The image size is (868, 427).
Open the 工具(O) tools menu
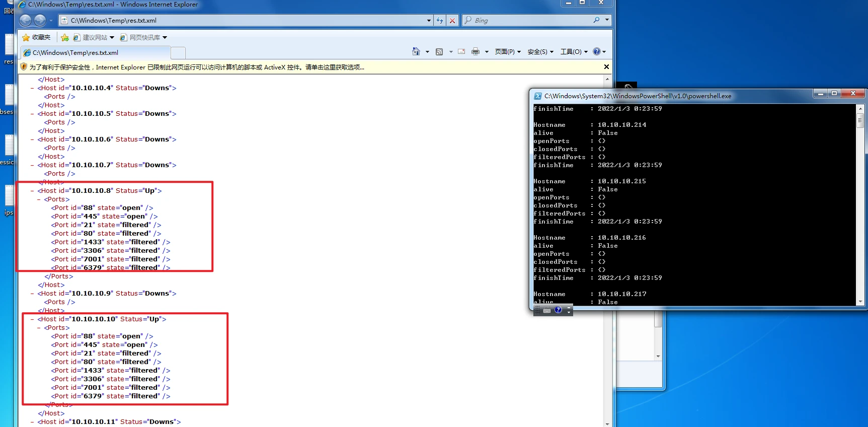point(574,52)
